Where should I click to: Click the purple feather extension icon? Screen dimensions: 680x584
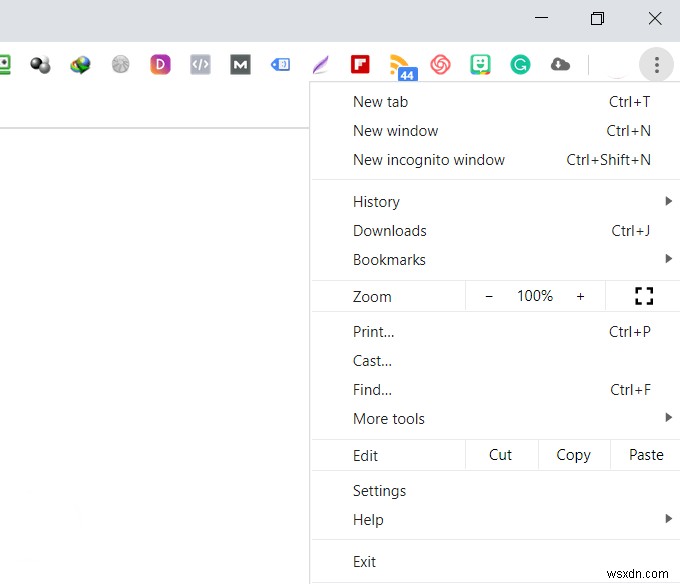point(320,65)
